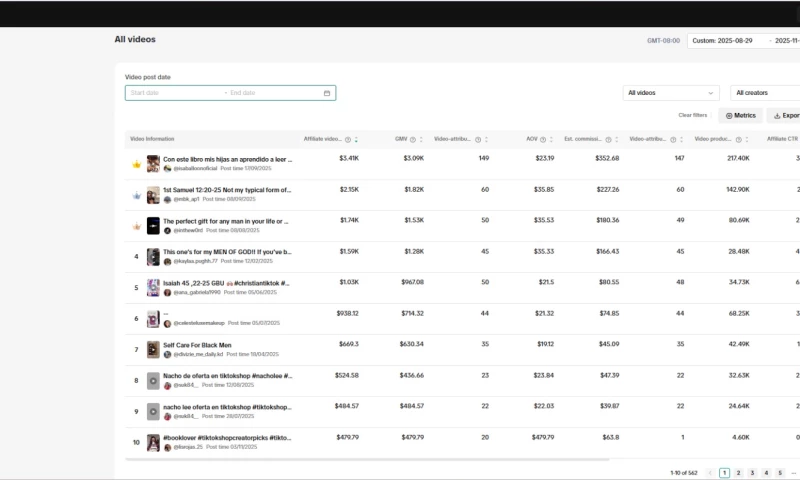Click info icon next to AOV column
Screen dimensions: 800x480
pyautogui.click(x=543, y=140)
